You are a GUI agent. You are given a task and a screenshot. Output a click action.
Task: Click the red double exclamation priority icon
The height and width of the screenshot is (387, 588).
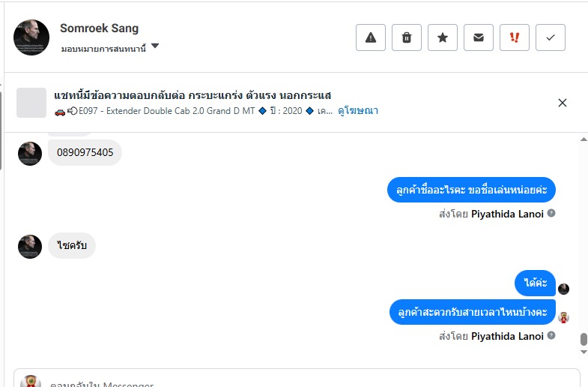tap(515, 37)
